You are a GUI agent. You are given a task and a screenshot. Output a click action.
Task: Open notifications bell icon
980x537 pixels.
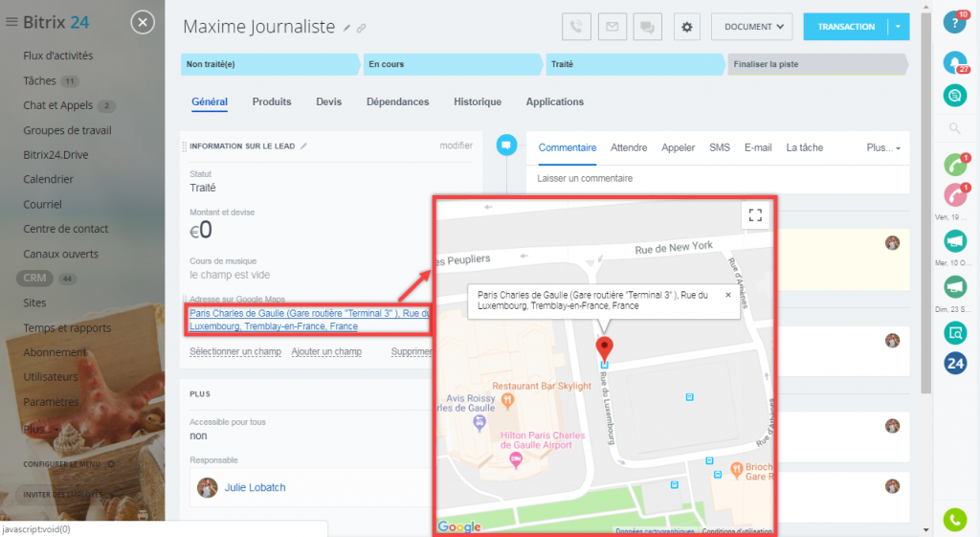pos(955,62)
